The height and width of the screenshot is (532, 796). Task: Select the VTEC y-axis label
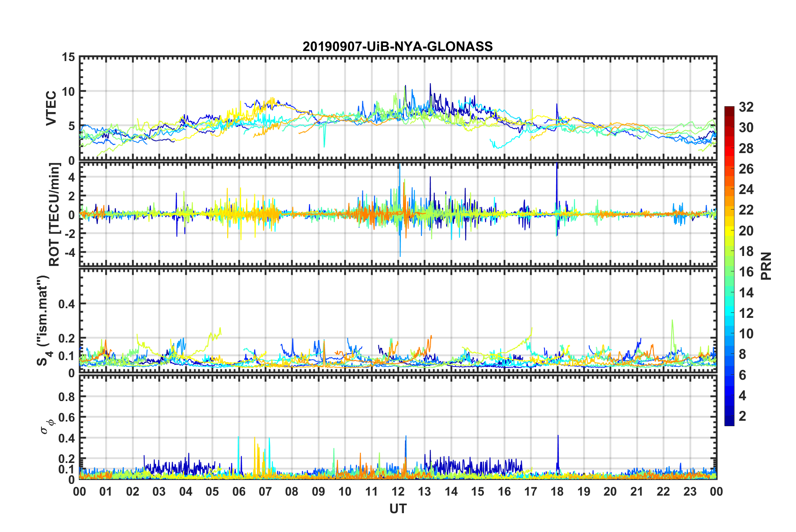(x=51, y=108)
